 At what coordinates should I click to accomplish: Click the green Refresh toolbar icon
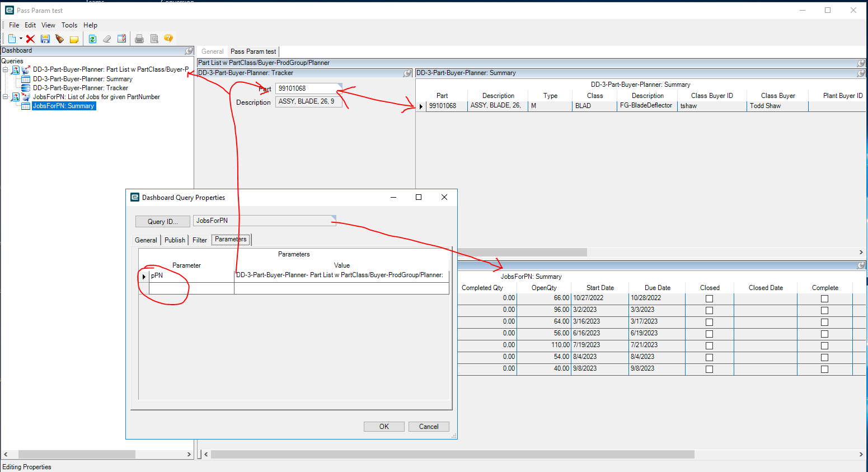92,39
